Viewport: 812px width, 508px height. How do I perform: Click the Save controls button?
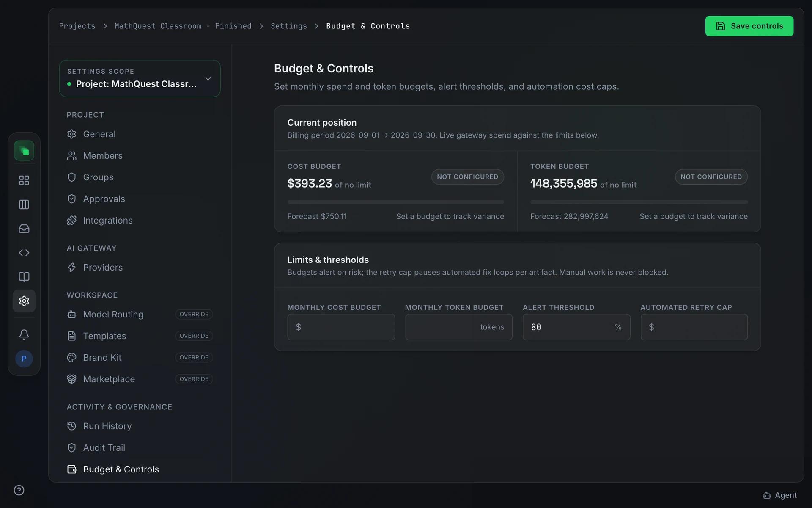[x=749, y=26]
